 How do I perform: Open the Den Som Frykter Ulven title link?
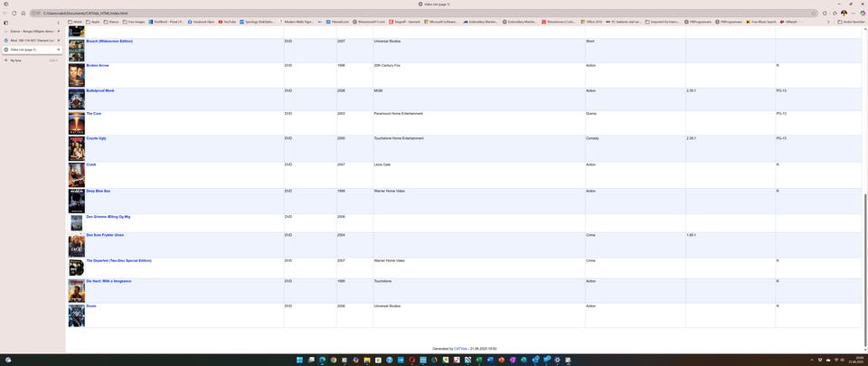tap(105, 235)
